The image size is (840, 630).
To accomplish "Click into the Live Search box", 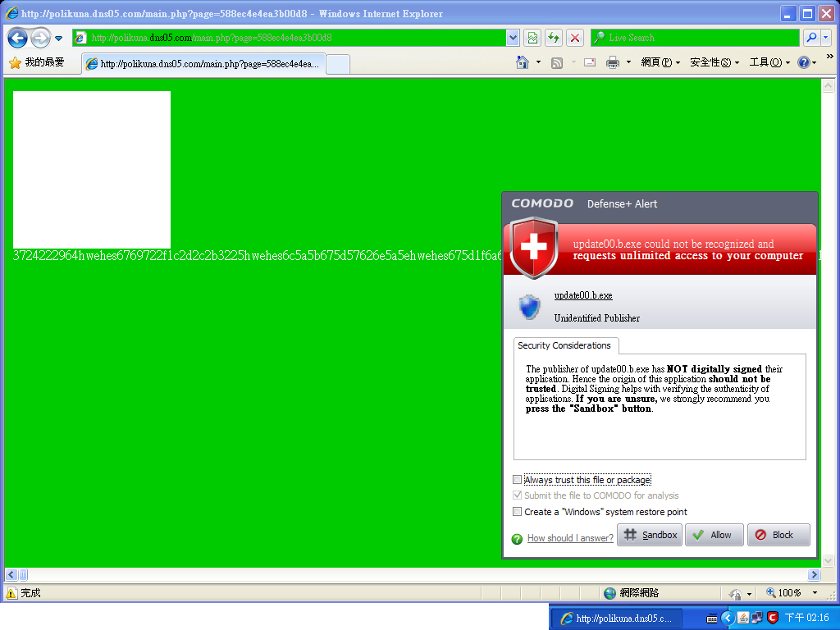I will tap(695, 38).
